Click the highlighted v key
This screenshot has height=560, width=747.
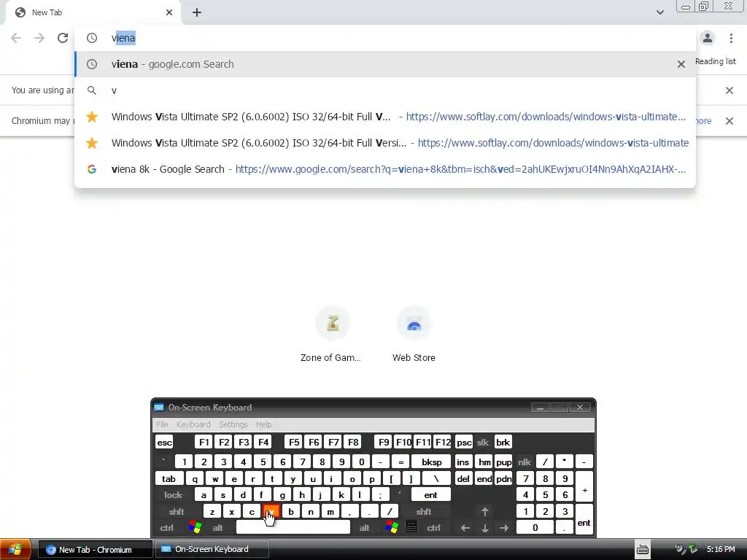coord(271,512)
